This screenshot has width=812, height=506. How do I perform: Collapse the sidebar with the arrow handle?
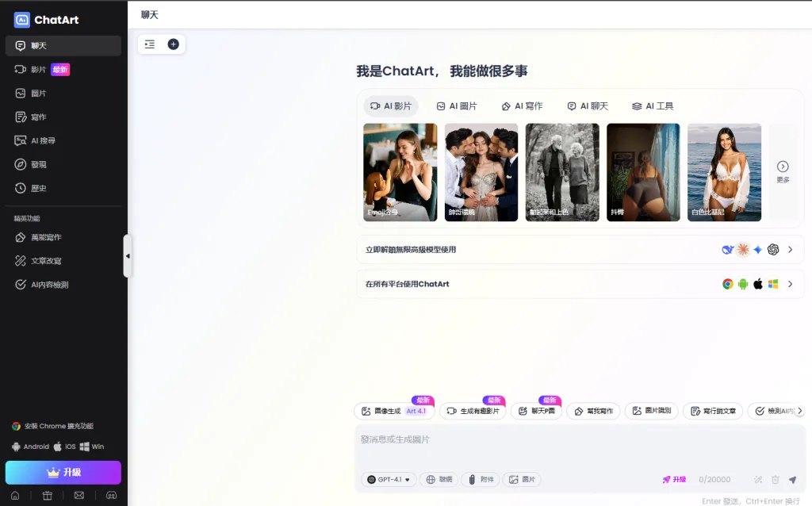128,256
